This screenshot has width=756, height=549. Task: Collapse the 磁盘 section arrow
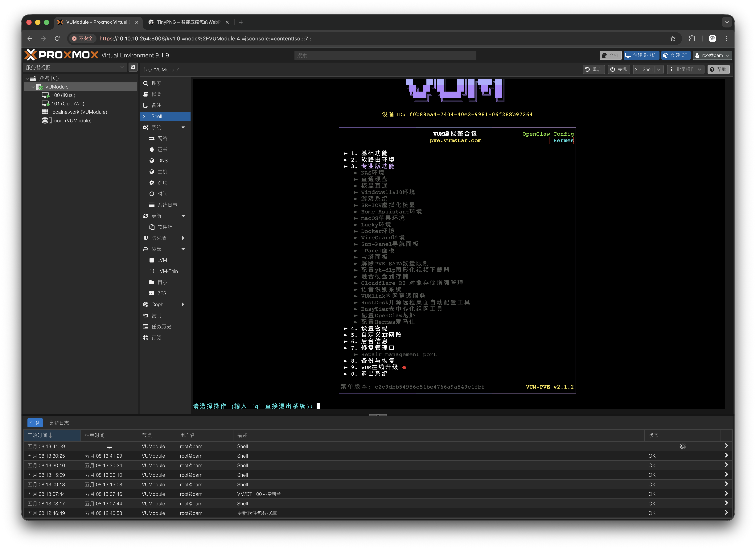pos(183,249)
